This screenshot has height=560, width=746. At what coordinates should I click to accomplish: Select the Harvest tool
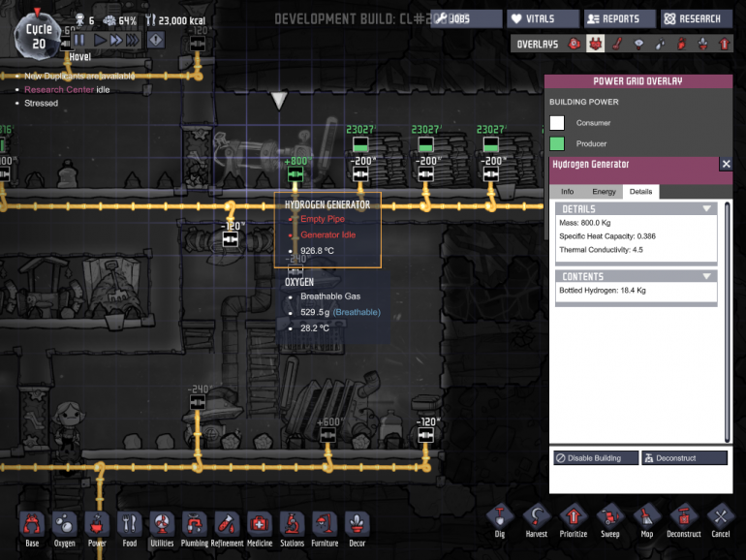click(537, 520)
